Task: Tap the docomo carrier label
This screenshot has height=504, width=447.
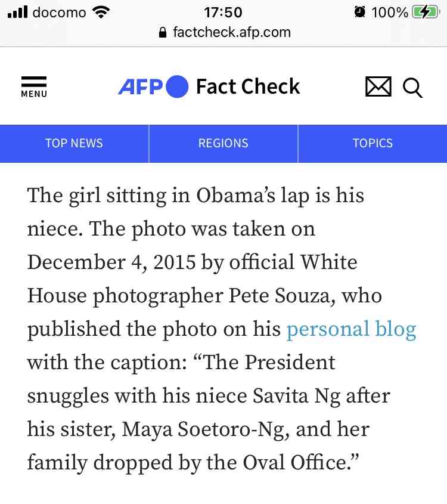Action: tap(60, 13)
